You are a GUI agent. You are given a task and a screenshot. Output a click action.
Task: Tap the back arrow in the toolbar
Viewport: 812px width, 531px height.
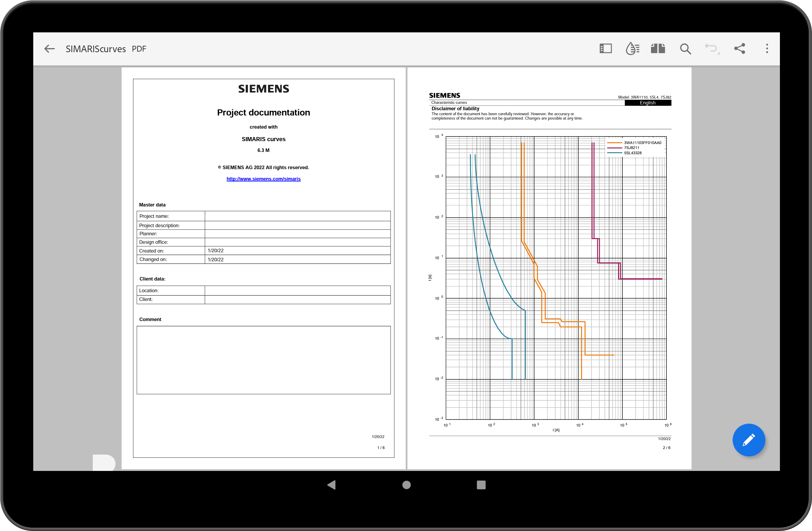(x=50, y=49)
